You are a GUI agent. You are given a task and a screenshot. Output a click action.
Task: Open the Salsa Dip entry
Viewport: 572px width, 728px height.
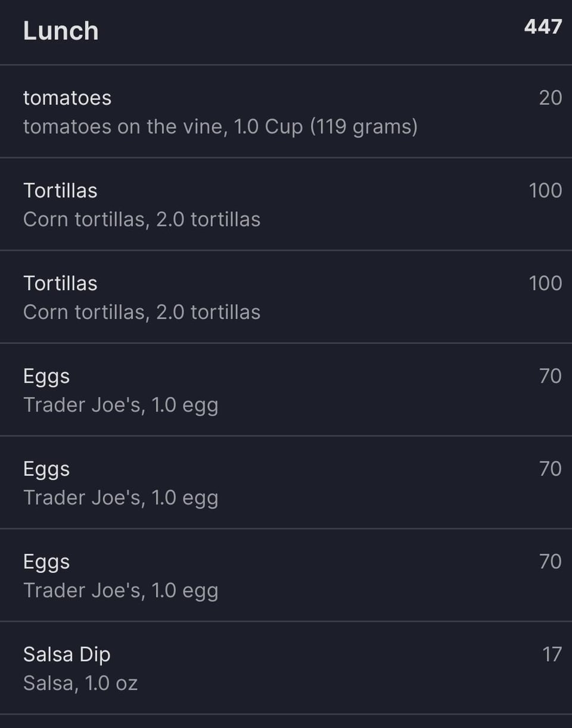pyautogui.click(x=286, y=668)
